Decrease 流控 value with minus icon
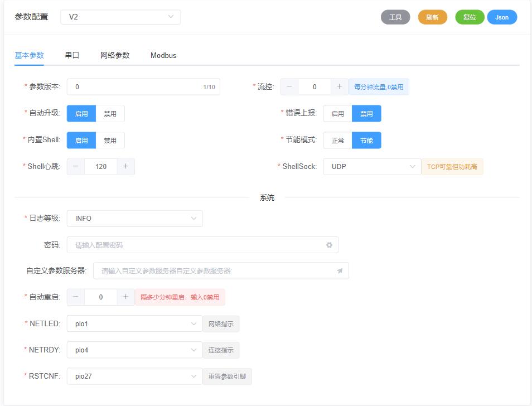 coord(289,86)
